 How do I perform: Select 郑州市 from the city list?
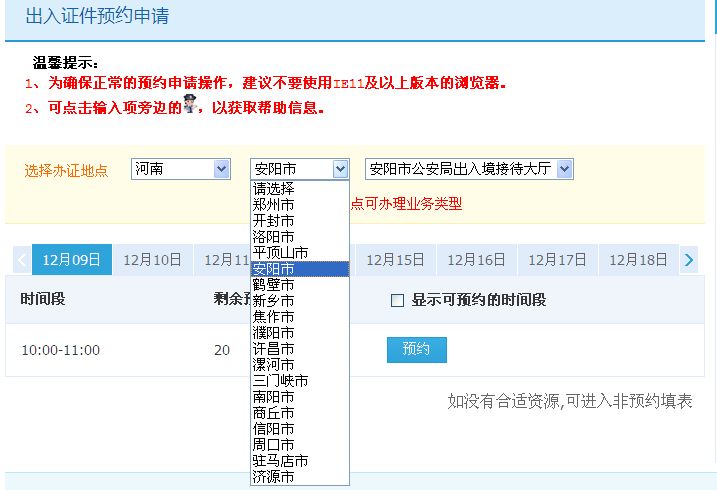[x=273, y=205]
